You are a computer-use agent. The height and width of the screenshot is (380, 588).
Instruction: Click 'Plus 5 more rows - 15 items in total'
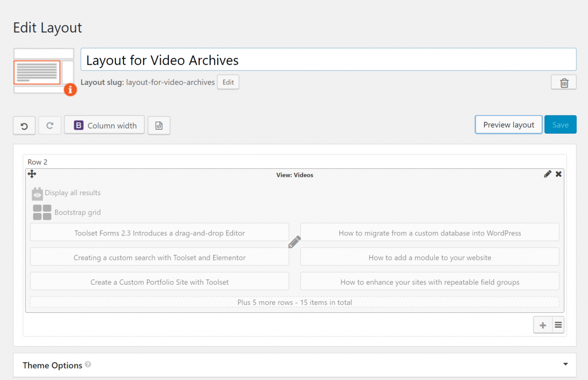(295, 302)
